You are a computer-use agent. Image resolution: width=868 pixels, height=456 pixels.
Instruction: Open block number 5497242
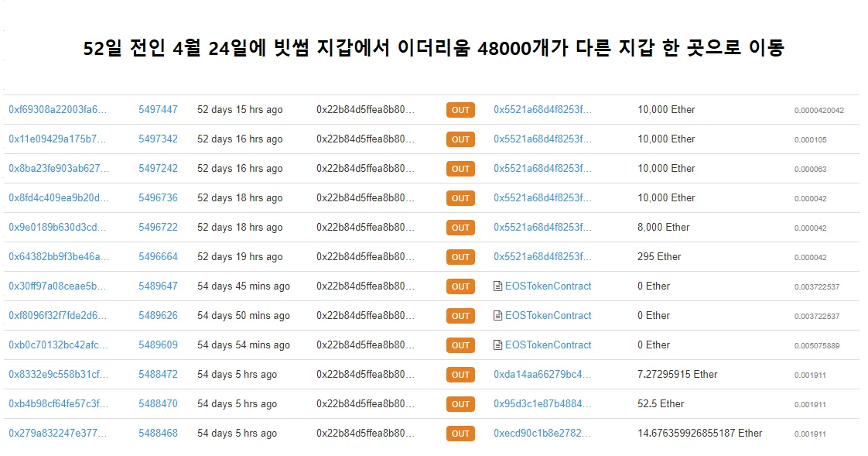coord(158,169)
